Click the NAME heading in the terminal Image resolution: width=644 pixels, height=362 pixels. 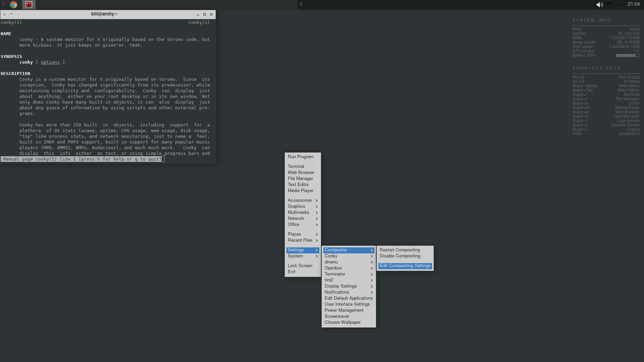click(x=6, y=34)
